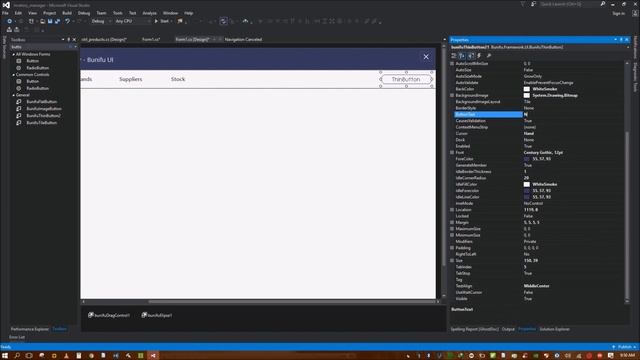The width and height of the screenshot is (640, 360).
Task: Open Performance Explorer tab
Action: point(29,329)
